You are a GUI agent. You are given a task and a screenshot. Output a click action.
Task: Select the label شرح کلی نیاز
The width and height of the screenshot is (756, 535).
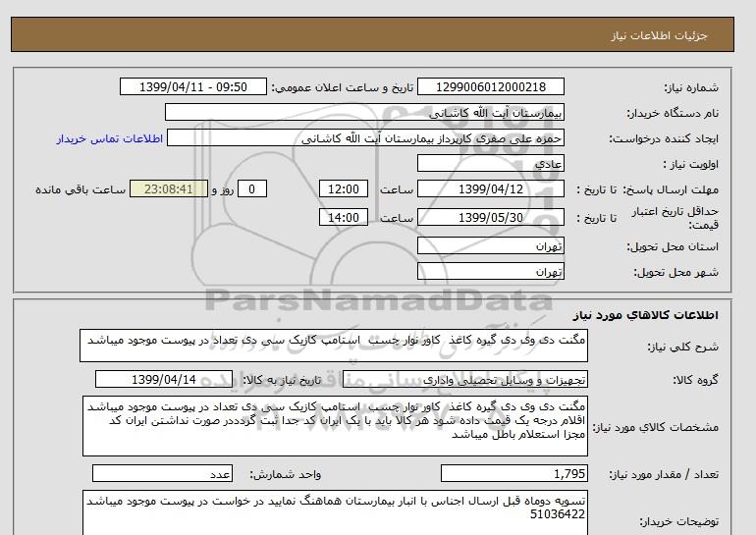click(x=682, y=347)
